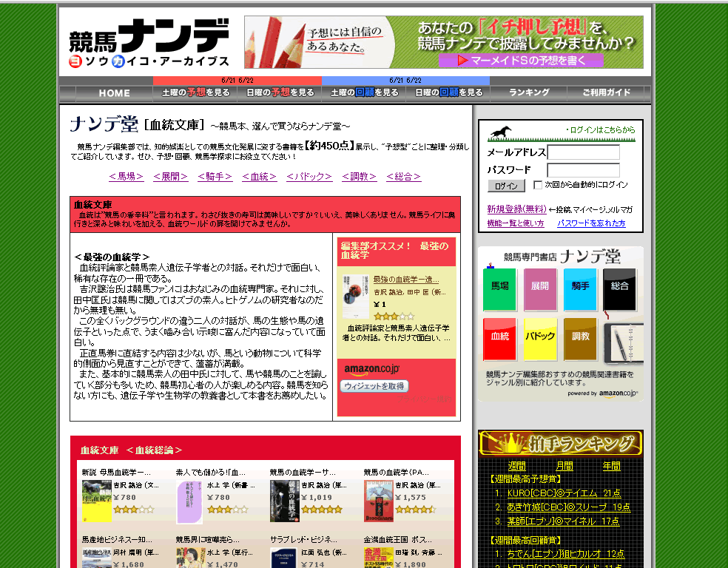728x568 pixels.
Task: Click the yellow パドック book icon
Action: (x=540, y=339)
